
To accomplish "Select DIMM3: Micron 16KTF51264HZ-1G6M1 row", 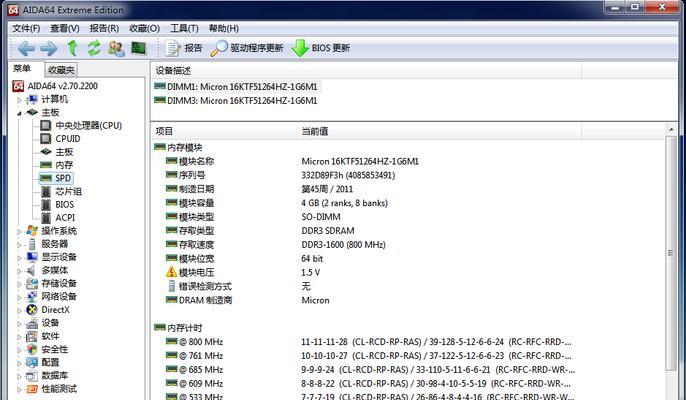I will (236, 101).
